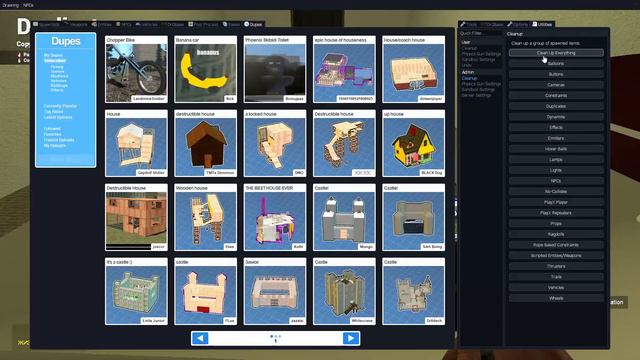Switch to the Tools tab

point(469,24)
